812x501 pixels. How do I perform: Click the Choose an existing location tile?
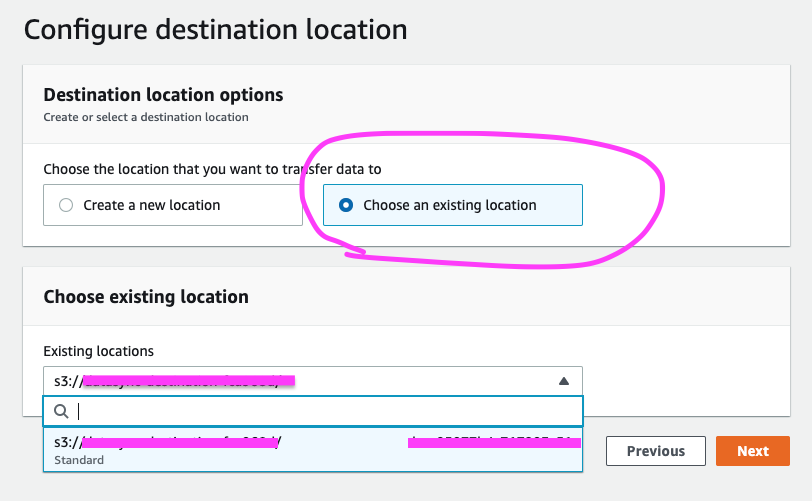click(453, 205)
